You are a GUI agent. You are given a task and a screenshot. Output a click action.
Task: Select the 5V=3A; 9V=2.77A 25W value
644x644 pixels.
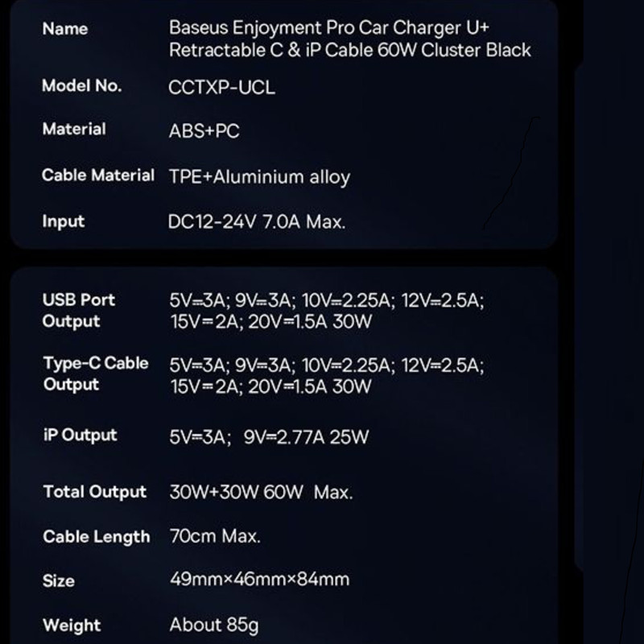(x=269, y=437)
